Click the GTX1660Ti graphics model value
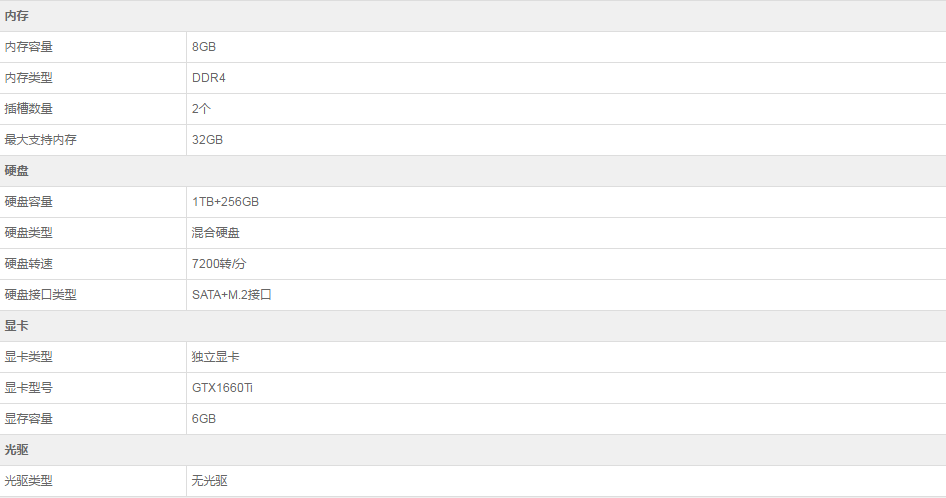Viewport: 946px width, 498px height. [222, 388]
